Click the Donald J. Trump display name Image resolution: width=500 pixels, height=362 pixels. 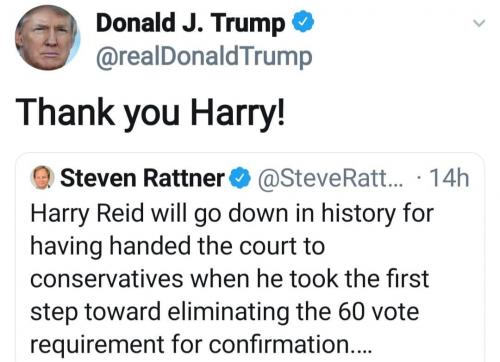click(190, 22)
